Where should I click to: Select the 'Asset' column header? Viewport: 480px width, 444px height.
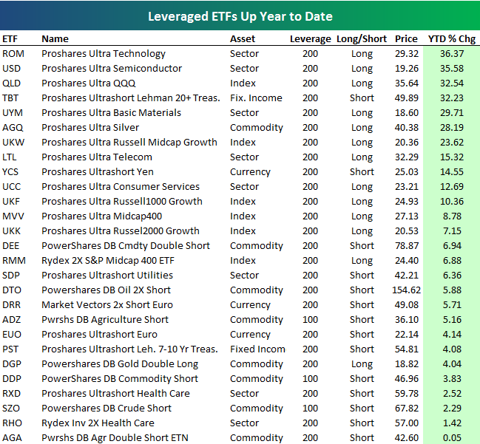coord(242,39)
